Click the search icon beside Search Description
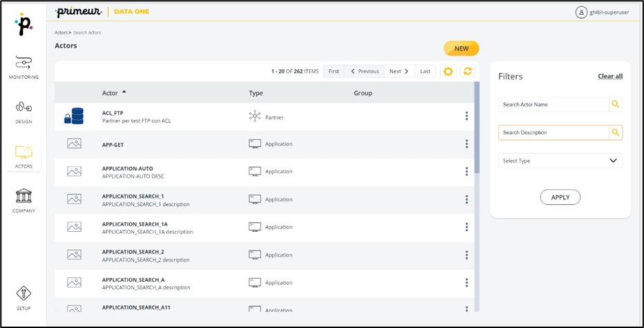 (615, 132)
